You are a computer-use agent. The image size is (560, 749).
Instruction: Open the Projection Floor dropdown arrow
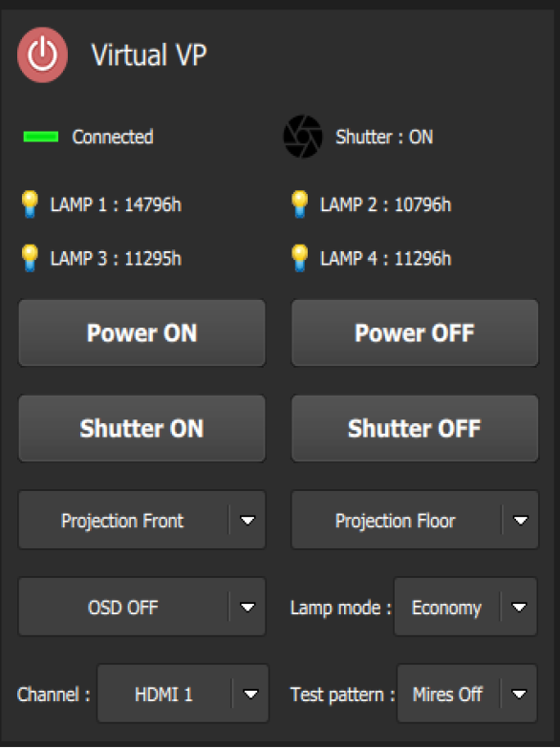(520, 520)
